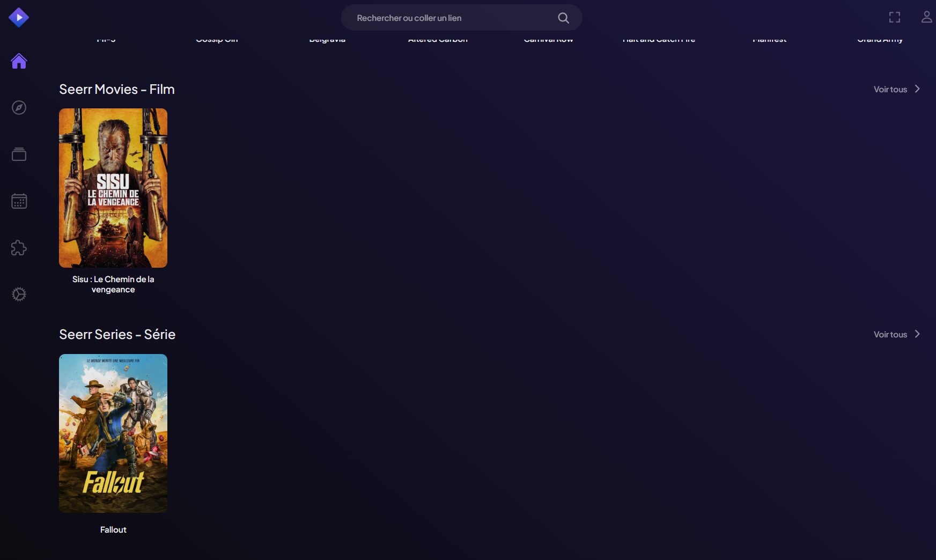The image size is (936, 560).
Task: Click the Stremio logo icon
Action: (19, 18)
